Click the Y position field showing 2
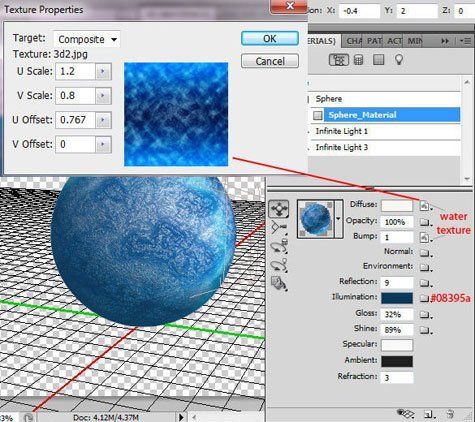 417,11
